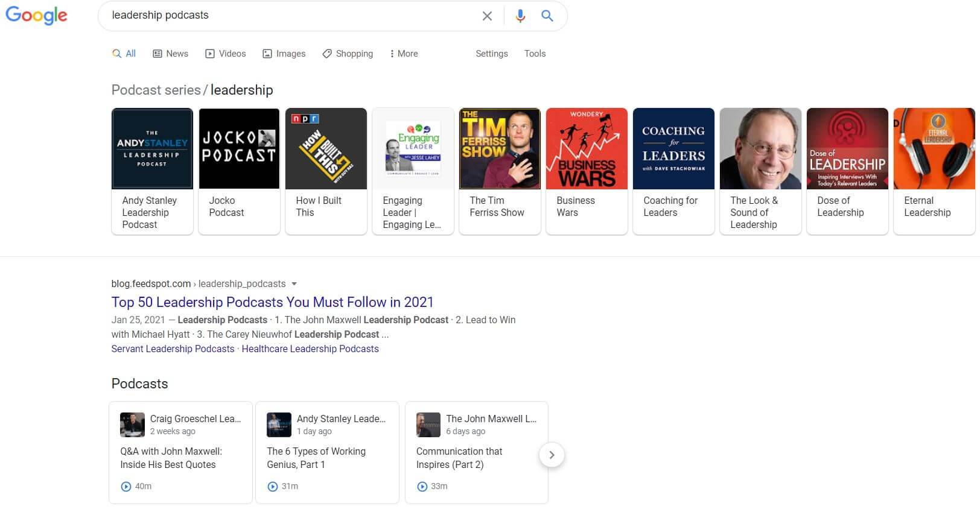Image resolution: width=980 pixels, height=512 pixels.
Task: Click the Business Wars card title
Action: click(576, 206)
